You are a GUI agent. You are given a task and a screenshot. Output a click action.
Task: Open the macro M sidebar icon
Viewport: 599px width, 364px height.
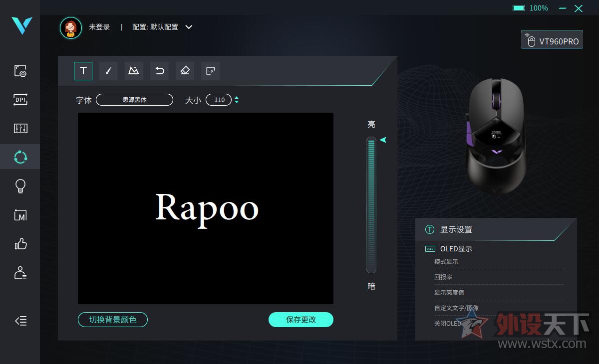(20, 215)
